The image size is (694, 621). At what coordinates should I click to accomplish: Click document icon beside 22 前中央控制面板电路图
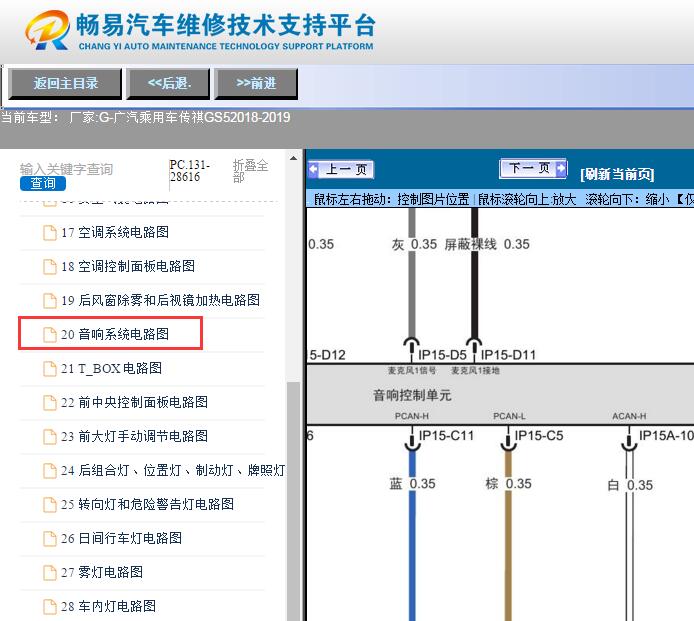pyautogui.click(x=50, y=403)
